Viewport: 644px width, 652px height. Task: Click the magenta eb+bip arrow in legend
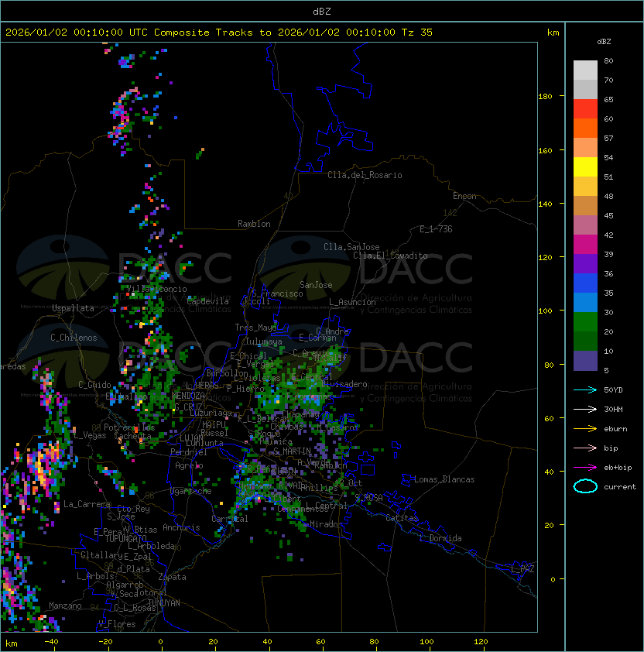(x=585, y=468)
